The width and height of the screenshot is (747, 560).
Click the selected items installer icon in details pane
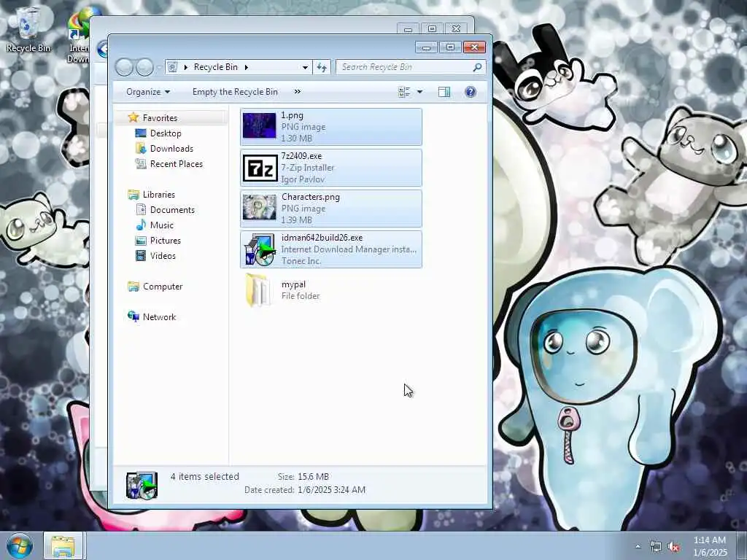[142, 485]
